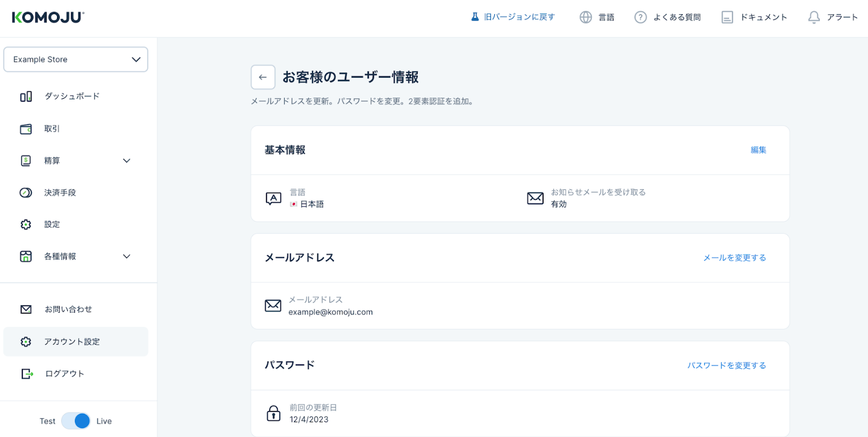
Task: Click the back arrow button beside page title
Action: pyautogui.click(x=263, y=77)
